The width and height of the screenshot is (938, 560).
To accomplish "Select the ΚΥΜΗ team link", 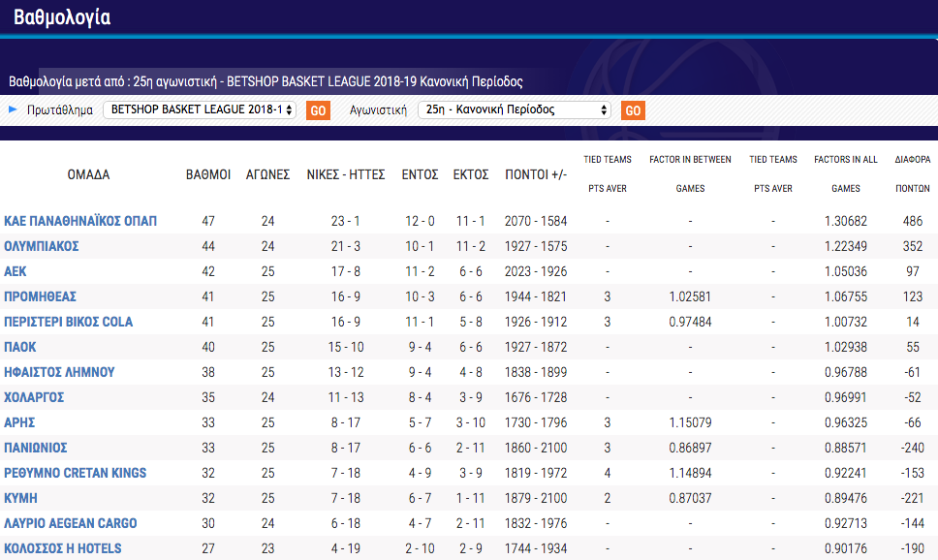I will tap(20, 498).
